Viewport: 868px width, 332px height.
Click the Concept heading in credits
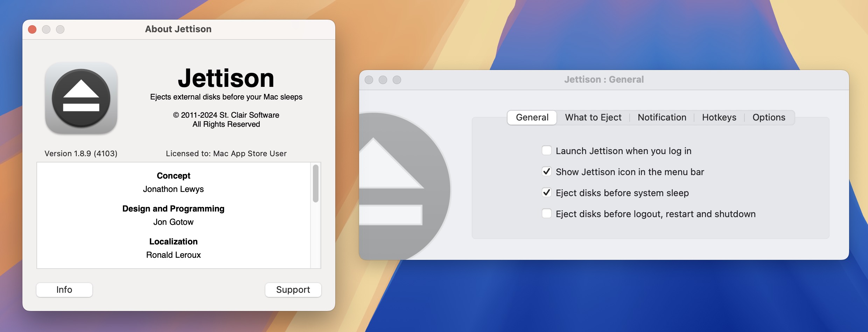[x=173, y=176]
